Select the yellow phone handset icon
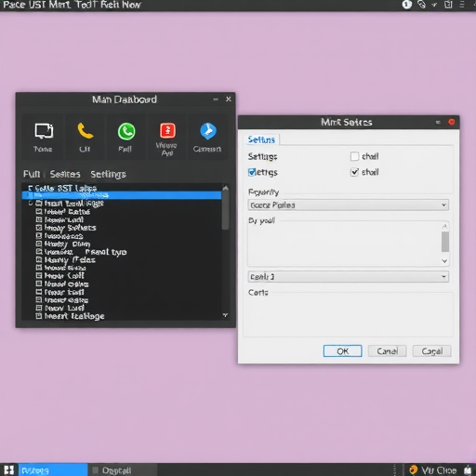This screenshot has width=476, height=476. (x=85, y=131)
